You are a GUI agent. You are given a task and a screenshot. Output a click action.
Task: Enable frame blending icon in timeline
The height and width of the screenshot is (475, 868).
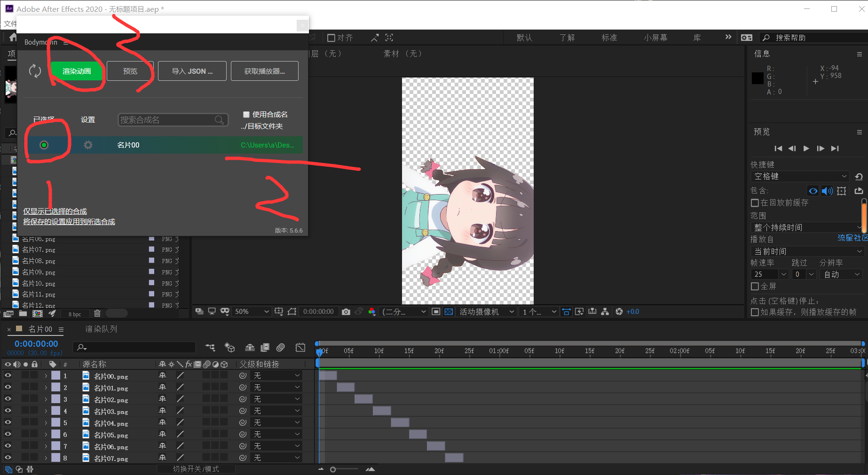pyautogui.click(x=265, y=348)
